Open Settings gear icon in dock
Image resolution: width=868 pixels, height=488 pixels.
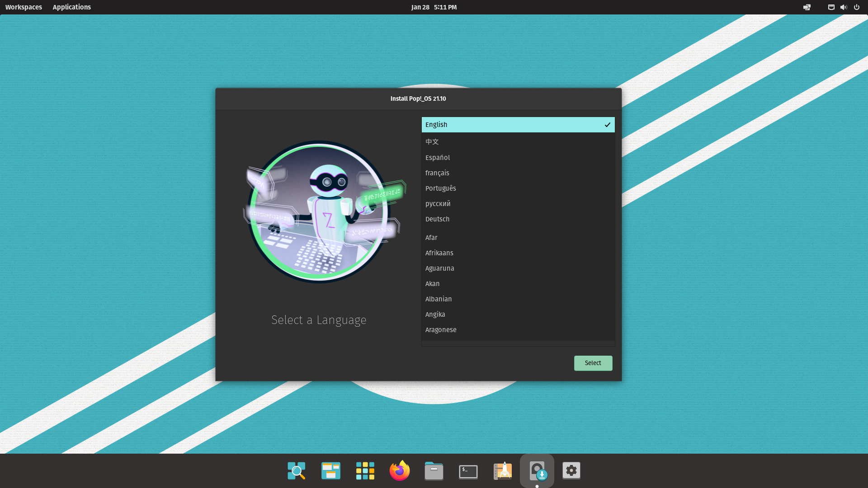(x=571, y=471)
